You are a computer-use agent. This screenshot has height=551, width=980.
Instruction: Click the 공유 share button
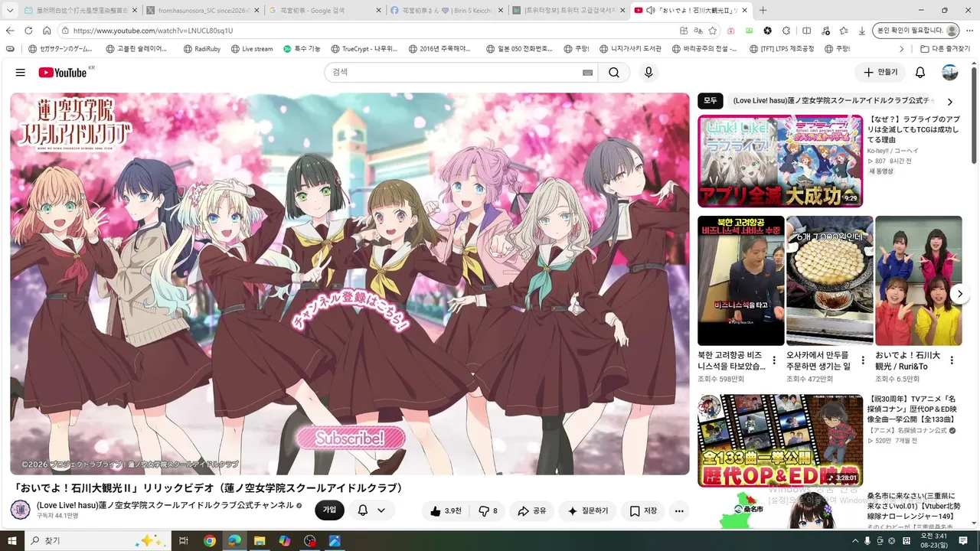(532, 510)
